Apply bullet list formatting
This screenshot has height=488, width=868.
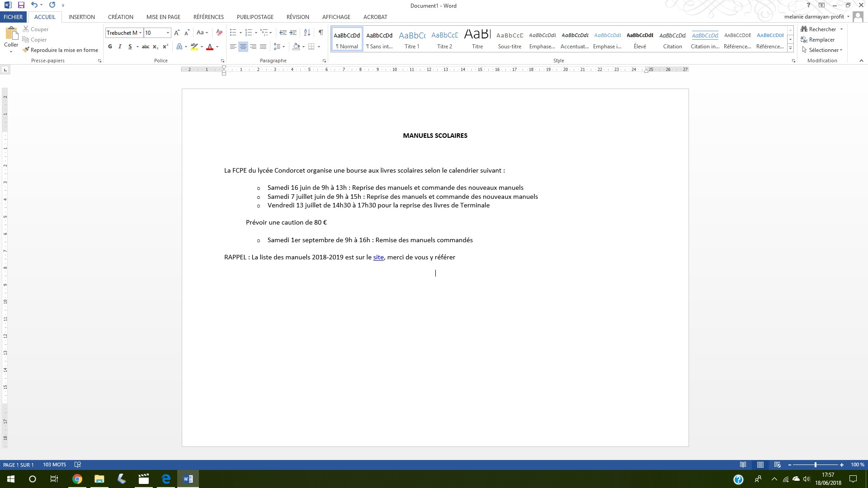[x=233, y=33]
